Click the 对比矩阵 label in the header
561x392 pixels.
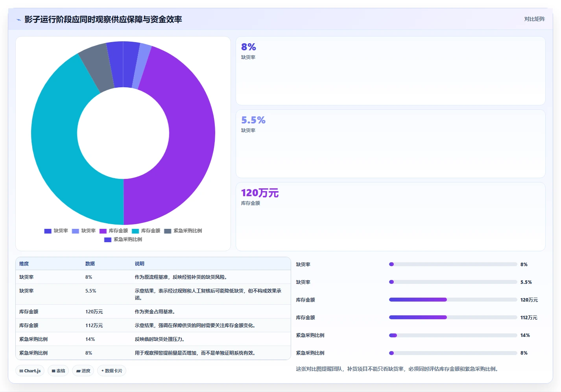tap(534, 19)
